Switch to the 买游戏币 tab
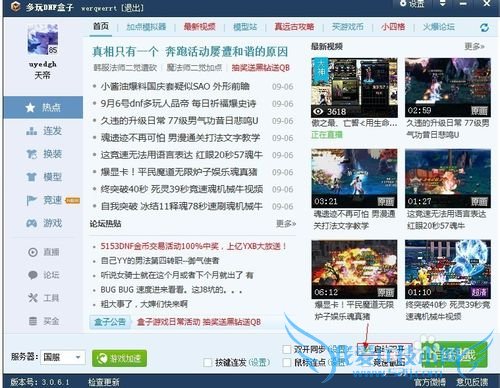 pos(347,27)
